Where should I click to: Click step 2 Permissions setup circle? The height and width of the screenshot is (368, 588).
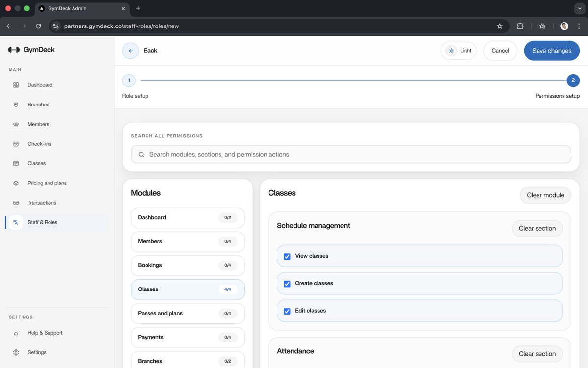(x=573, y=80)
